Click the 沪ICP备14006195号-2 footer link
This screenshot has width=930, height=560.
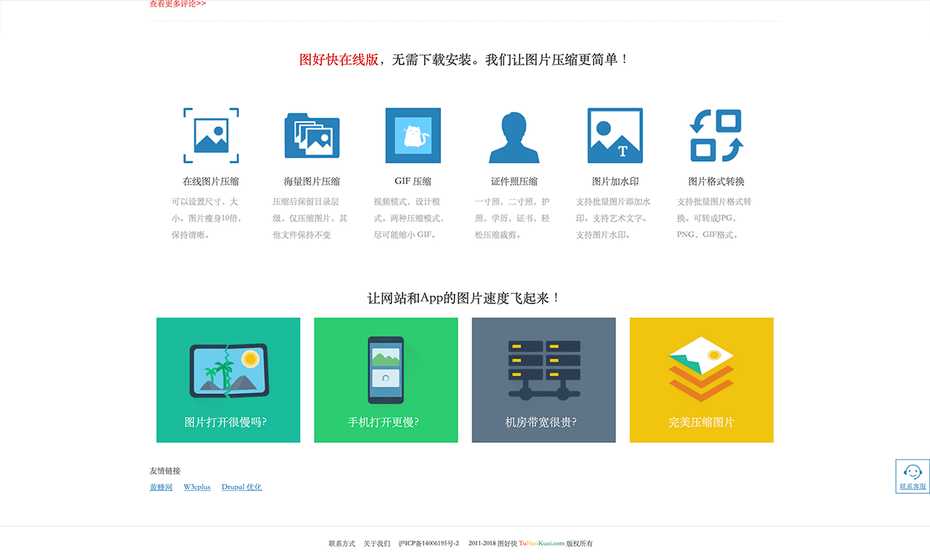pos(429,544)
